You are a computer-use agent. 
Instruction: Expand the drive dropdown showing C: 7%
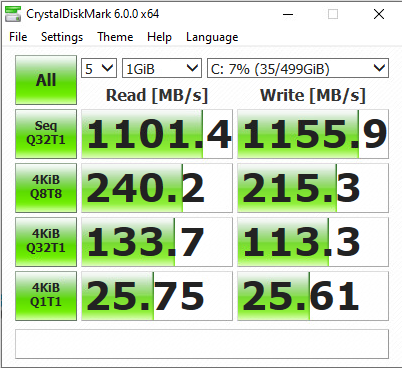(x=298, y=68)
